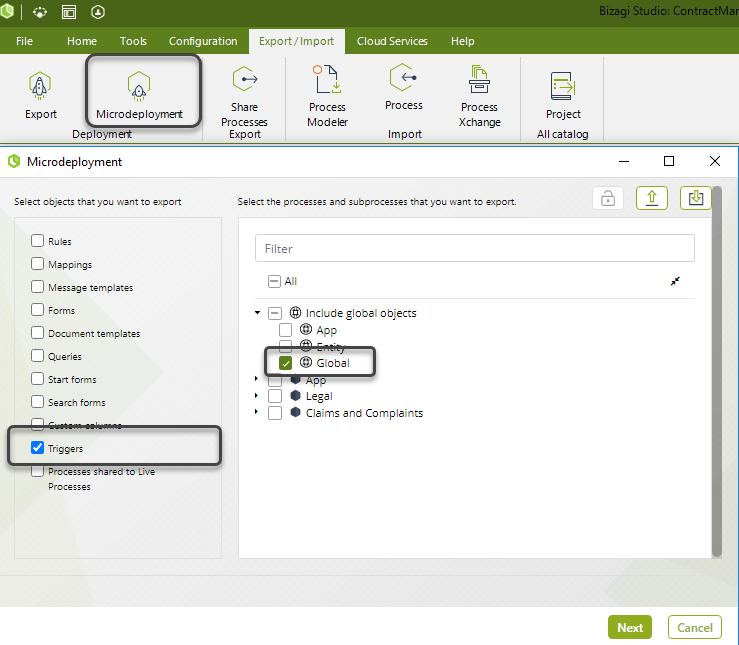
Task: Switch to the Tools tab
Action: coord(133,41)
